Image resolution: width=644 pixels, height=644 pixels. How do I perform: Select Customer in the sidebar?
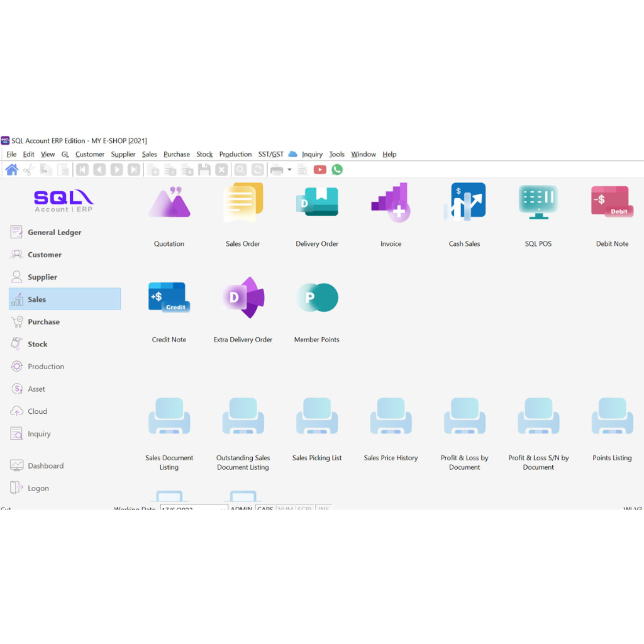pyautogui.click(x=65, y=255)
